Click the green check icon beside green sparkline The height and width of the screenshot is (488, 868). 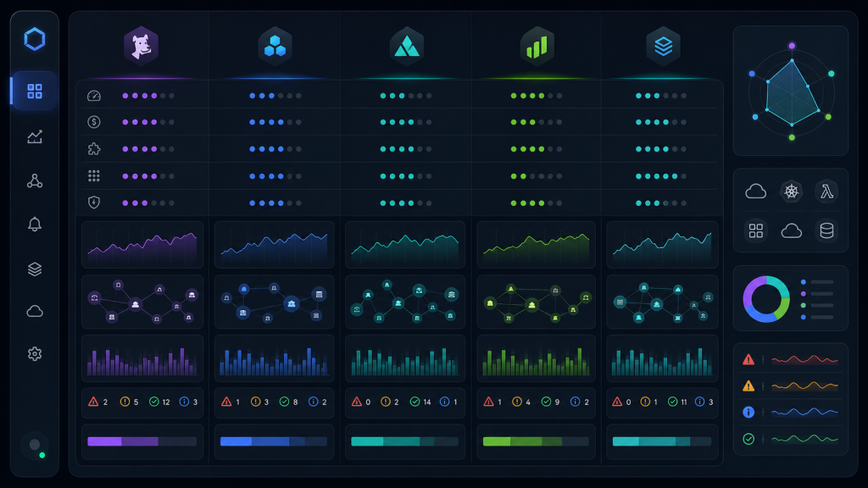coord(748,439)
